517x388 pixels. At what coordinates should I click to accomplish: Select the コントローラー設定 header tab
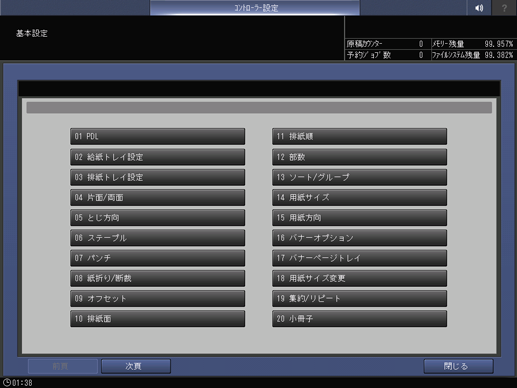point(255,8)
